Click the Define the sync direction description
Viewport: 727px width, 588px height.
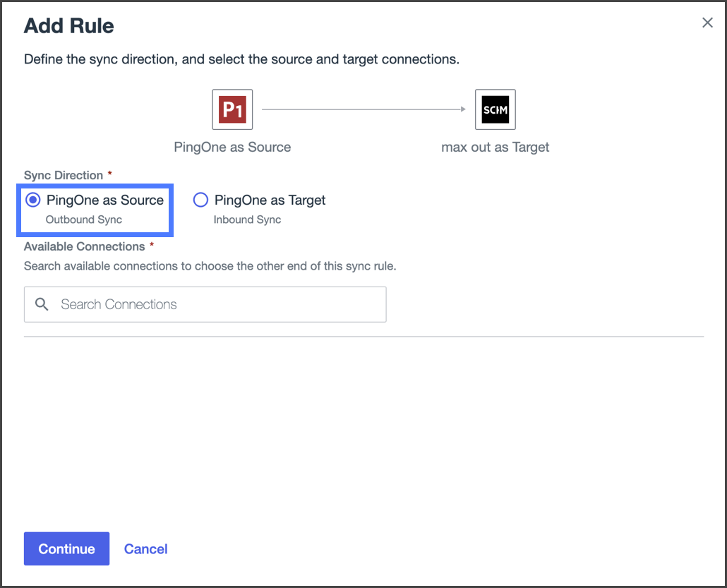(241, 59)
